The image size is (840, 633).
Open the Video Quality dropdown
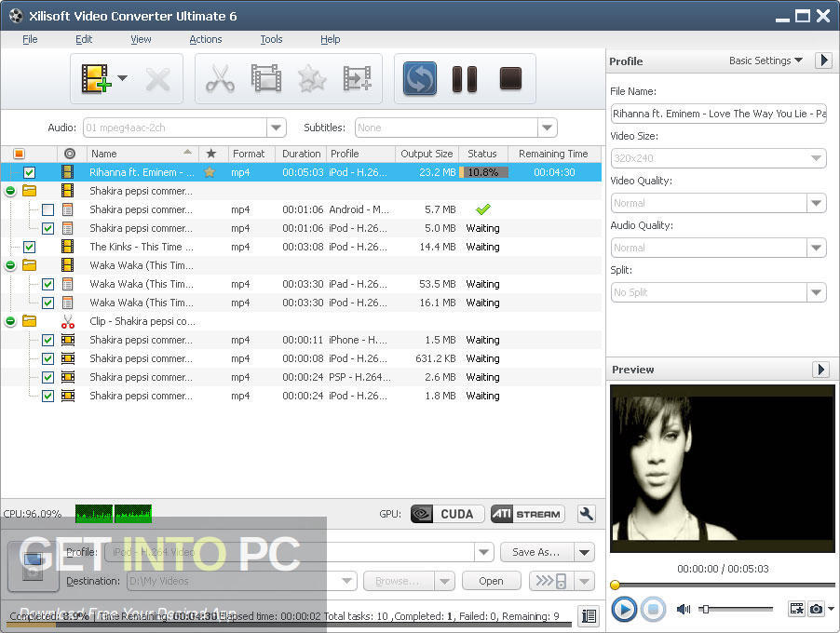(x=817, y=203)
